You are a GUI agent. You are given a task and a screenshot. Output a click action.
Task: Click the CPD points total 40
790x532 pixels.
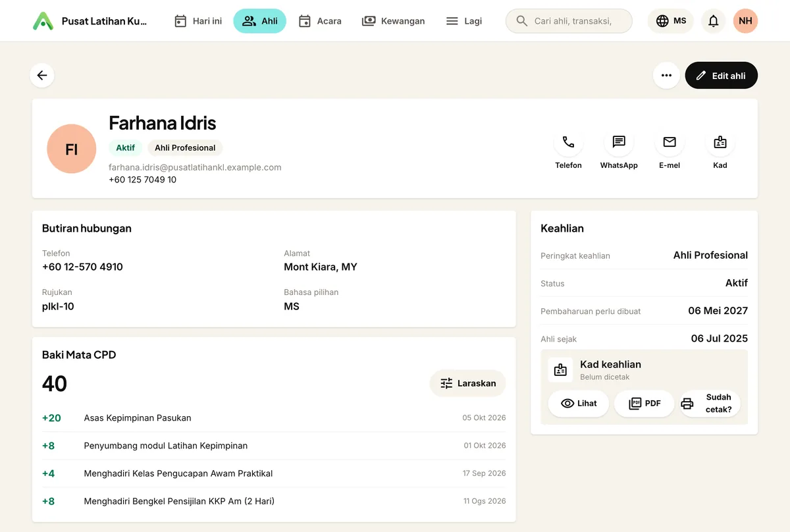pos(55,383)
